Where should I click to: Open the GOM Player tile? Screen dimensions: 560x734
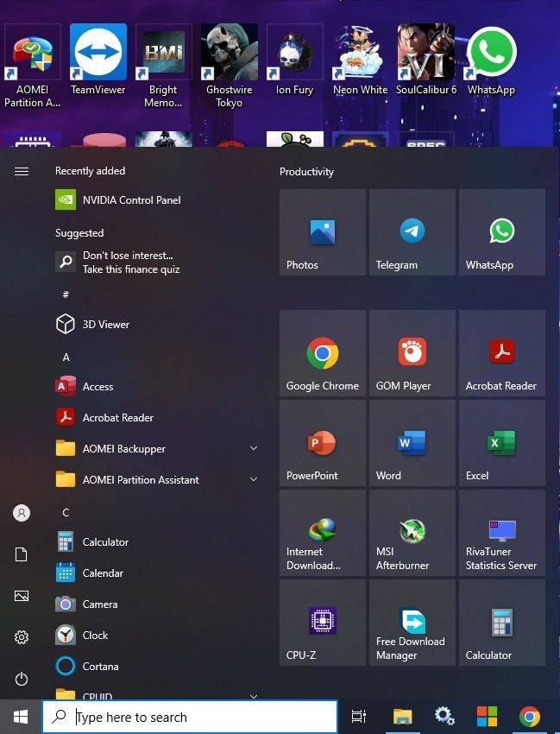pyautogui.click(x=412, y=353)
